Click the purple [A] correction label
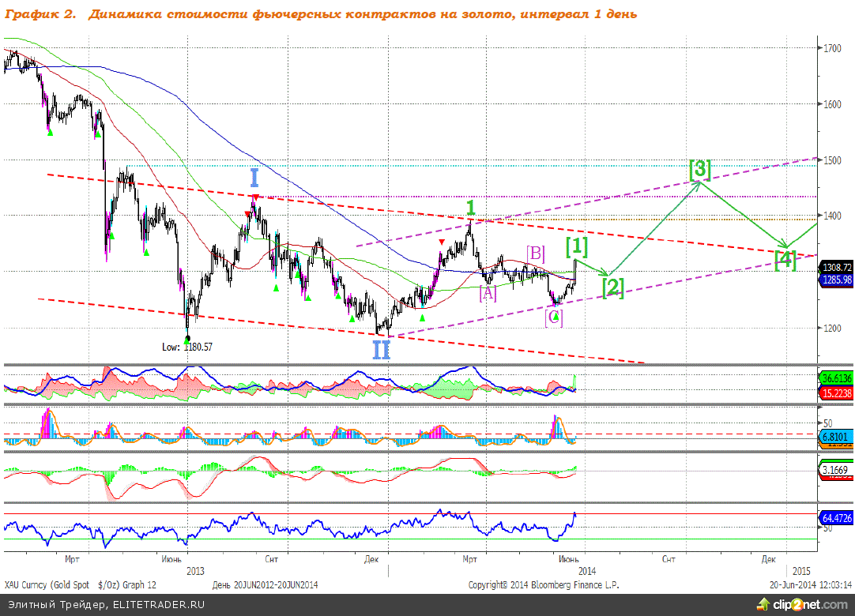 click(488, 293)
